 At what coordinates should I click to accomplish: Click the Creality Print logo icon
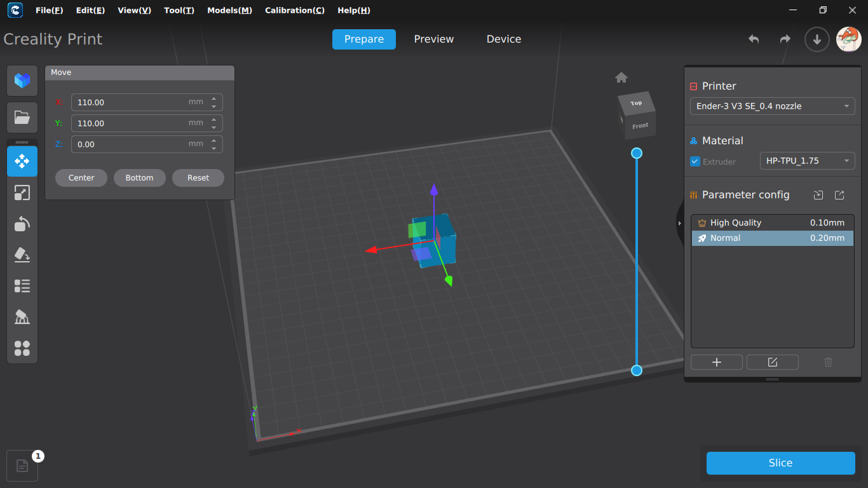15,10
